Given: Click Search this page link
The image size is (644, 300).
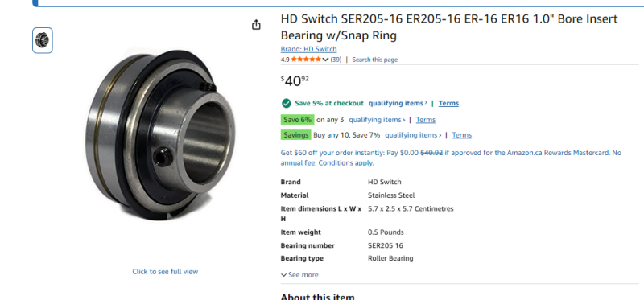Looking at the screenshot, I should [x=374, y=60].
